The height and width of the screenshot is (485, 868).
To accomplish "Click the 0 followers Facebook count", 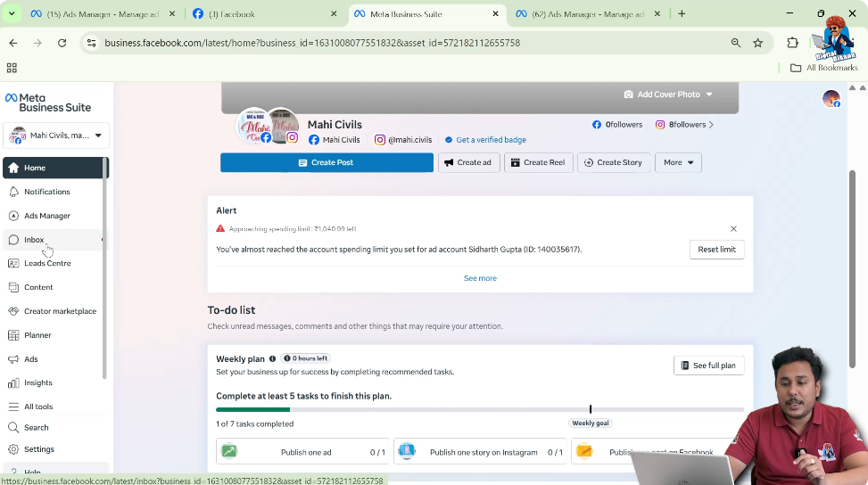I will coord(617,125).
